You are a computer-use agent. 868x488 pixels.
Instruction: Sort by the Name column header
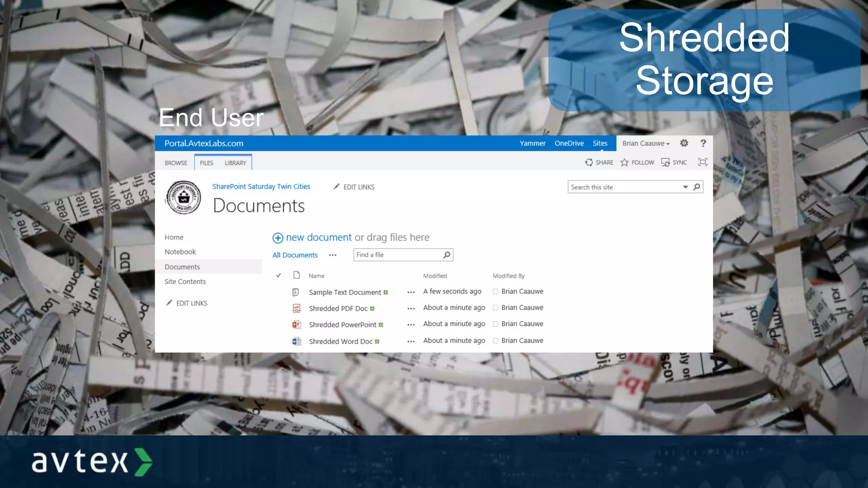(317, 276)
